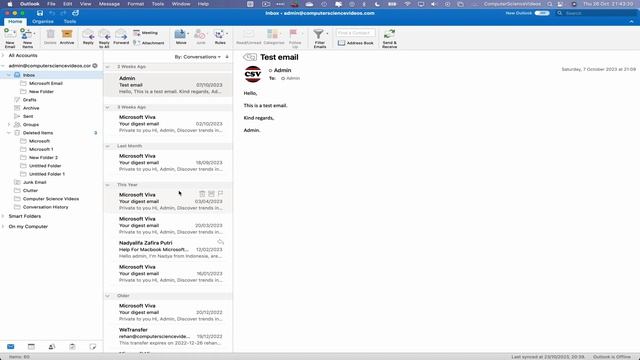
Task: Select the Microsoft Email subfolder
Action: click(x=46, y=83)
